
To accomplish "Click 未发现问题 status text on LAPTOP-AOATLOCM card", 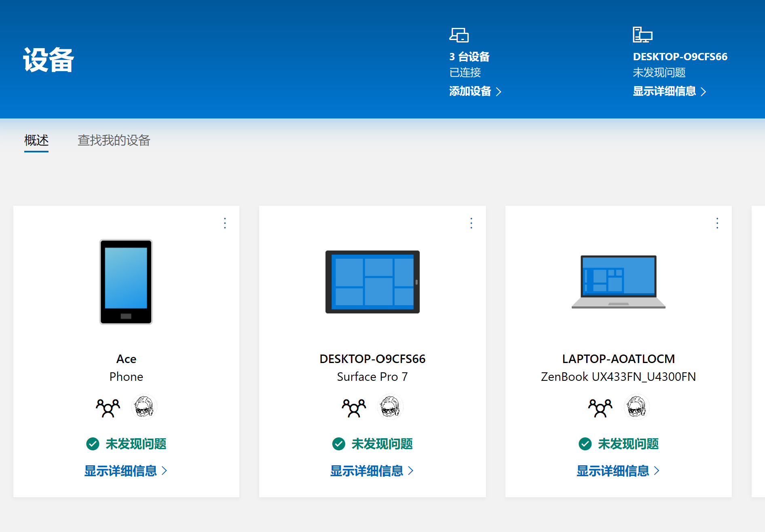I will [x=628, y=444].
